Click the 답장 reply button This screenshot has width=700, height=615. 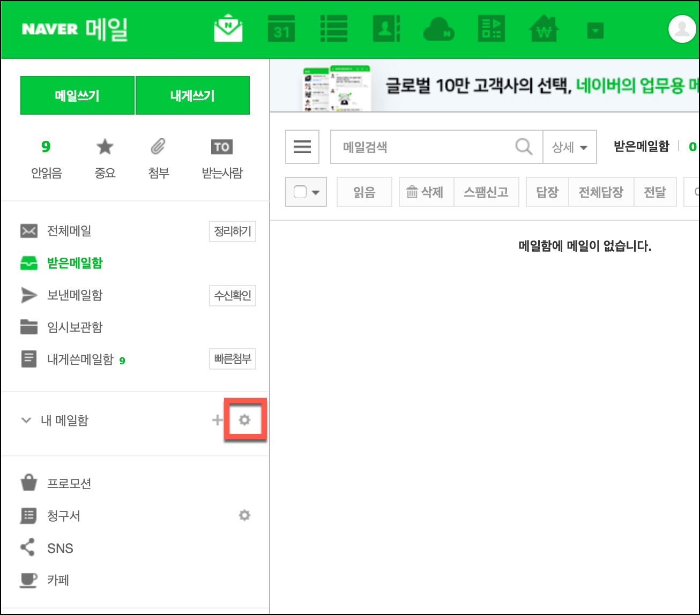click(547, 192)
